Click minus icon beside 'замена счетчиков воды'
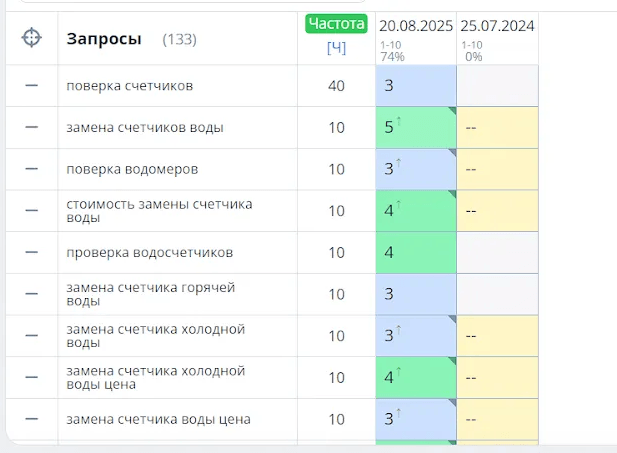This screenshot has height=453, width=617. 32,127
